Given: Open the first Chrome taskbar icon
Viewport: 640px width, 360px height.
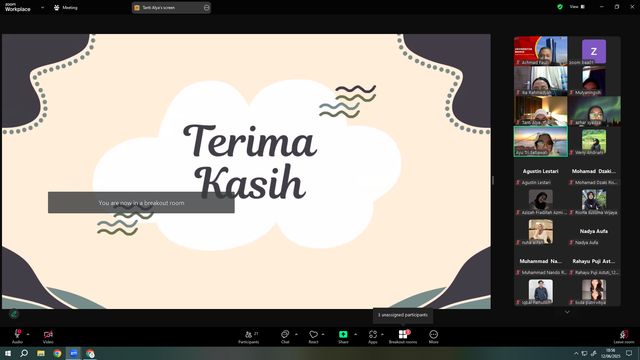Looking at the screenshot, I should click(57, 353).
